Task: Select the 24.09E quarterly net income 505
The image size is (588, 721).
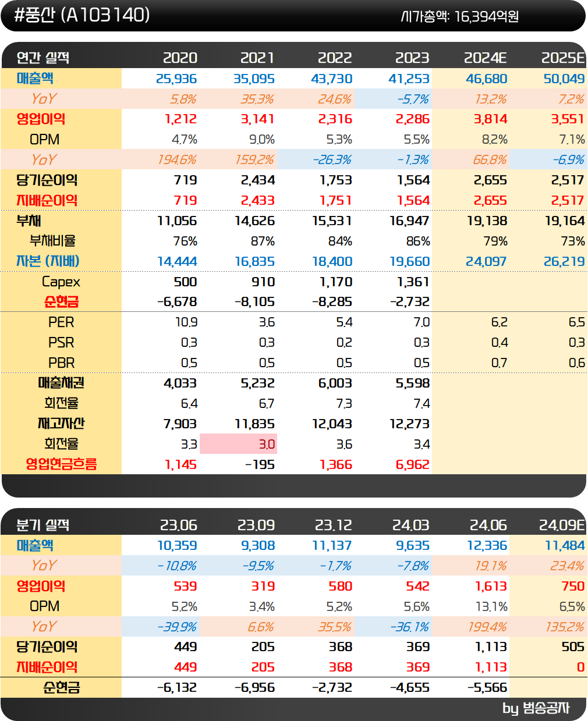Action: [x=573, y=647]
